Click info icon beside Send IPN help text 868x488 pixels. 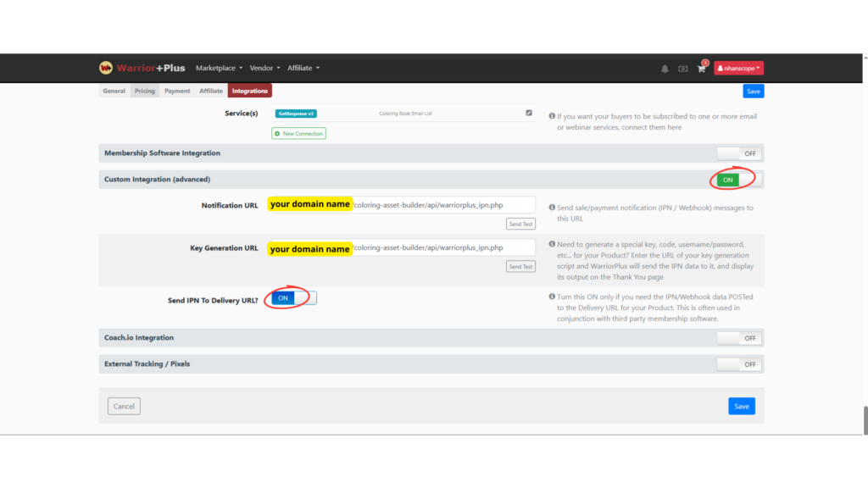pos(552,297)
